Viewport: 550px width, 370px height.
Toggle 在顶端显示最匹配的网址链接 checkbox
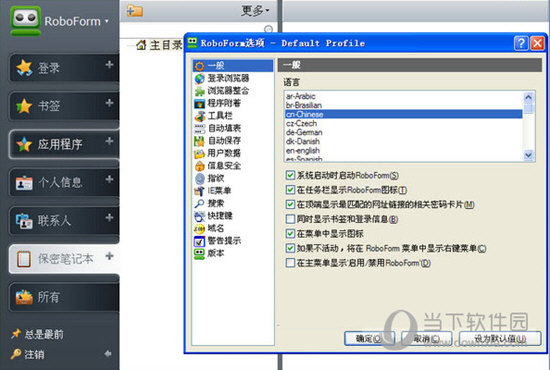coord(290,204)
